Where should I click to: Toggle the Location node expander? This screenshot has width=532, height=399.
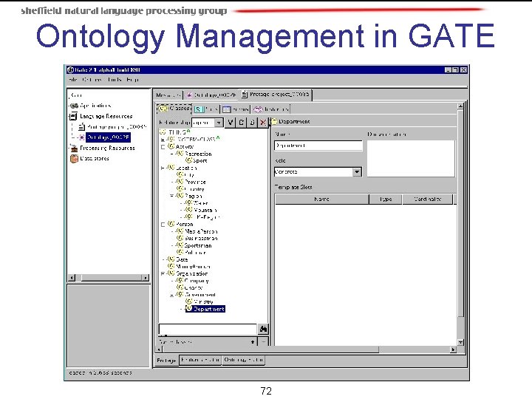163,168
